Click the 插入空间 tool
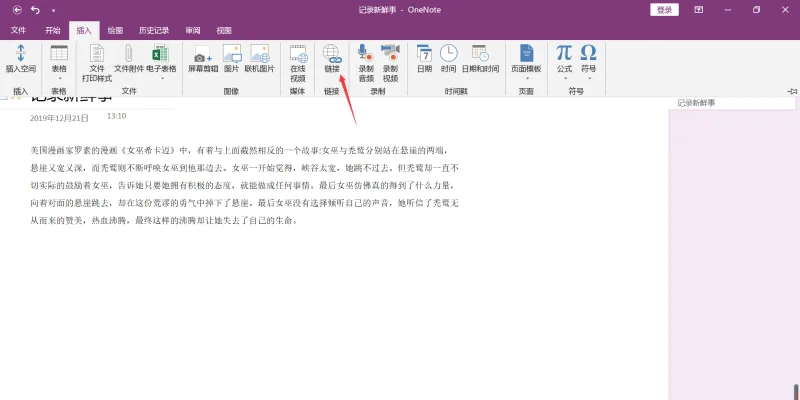 click(21, 59)
